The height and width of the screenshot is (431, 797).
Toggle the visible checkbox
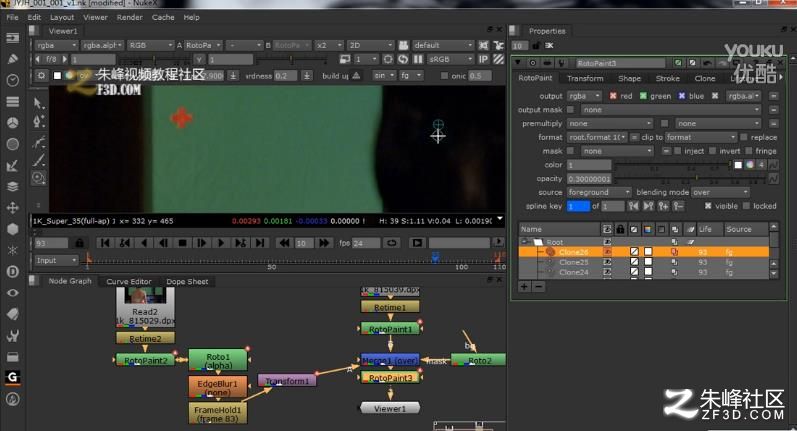click(708, 206)
